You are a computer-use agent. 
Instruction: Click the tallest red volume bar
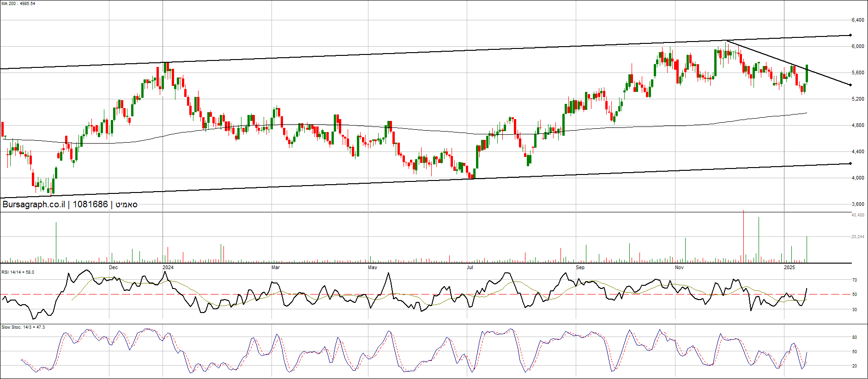[x=743, y=236]
